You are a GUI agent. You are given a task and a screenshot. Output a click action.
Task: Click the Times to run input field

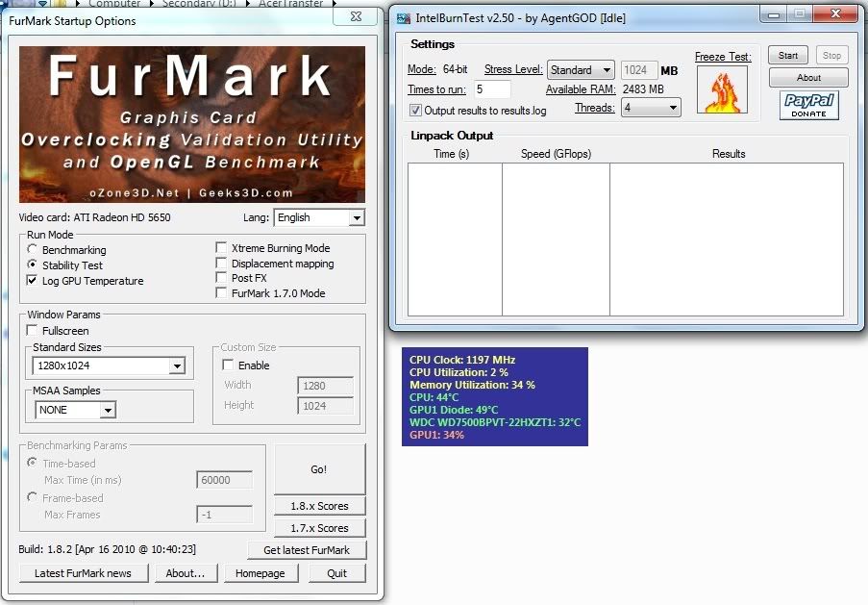(492, 89)
